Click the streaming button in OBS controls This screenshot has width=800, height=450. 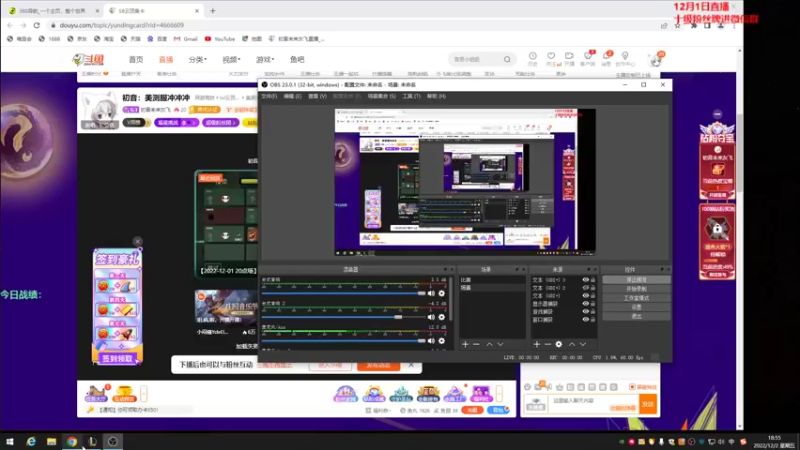pos(636,280)
